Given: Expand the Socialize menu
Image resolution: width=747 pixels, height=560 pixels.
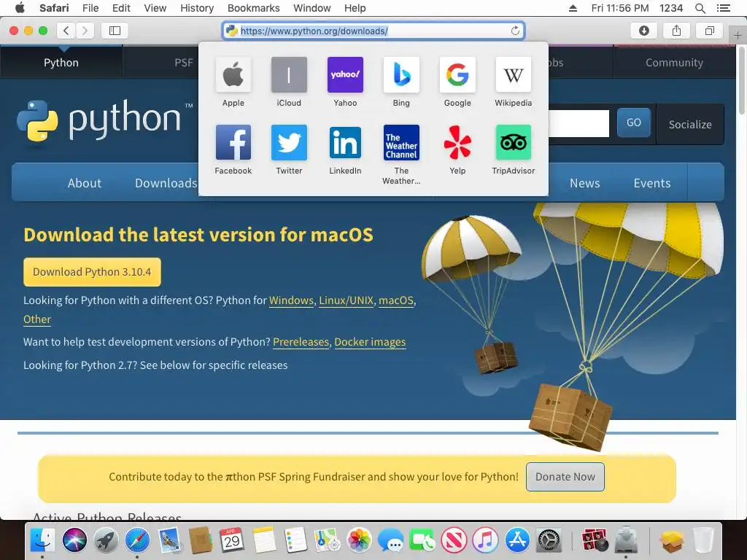Looking at the screenshot, I should [x=690, y=124].
